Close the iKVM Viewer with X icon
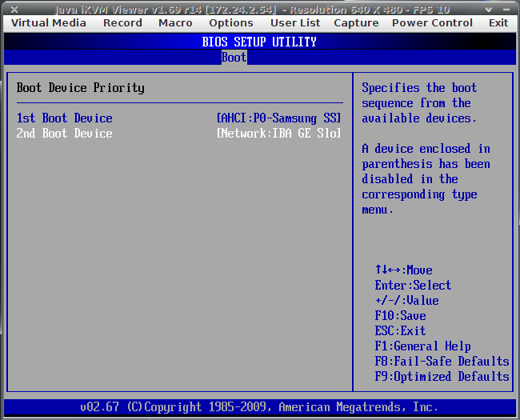 [x=14, y=8]
